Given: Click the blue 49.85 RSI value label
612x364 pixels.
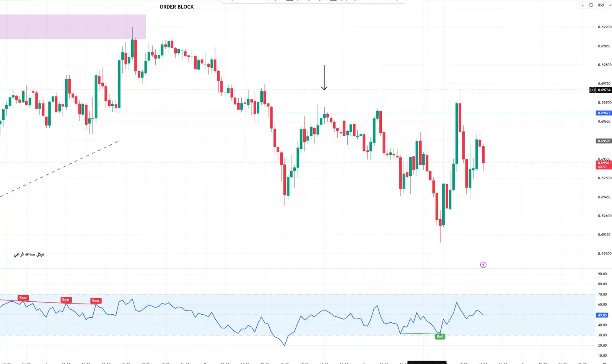Looking at the screenshot, I should pos(602,315).
